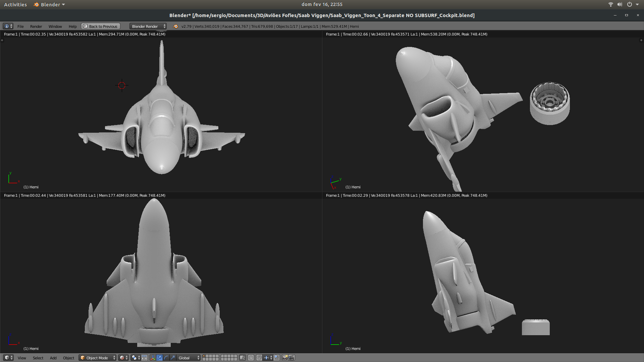Open the Render menu
Screen dimensions: 644x362
point(36,26)
